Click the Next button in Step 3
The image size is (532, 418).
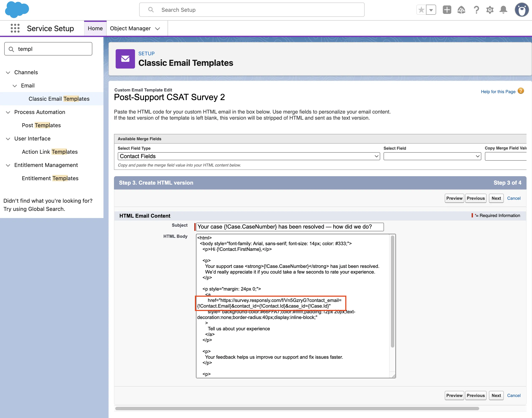tap(496, 198)
